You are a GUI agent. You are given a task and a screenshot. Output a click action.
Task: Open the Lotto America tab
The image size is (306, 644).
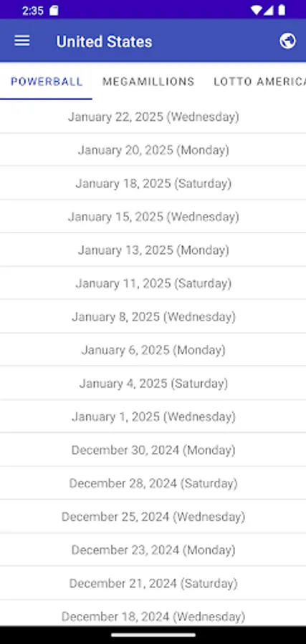pos(259,82)
